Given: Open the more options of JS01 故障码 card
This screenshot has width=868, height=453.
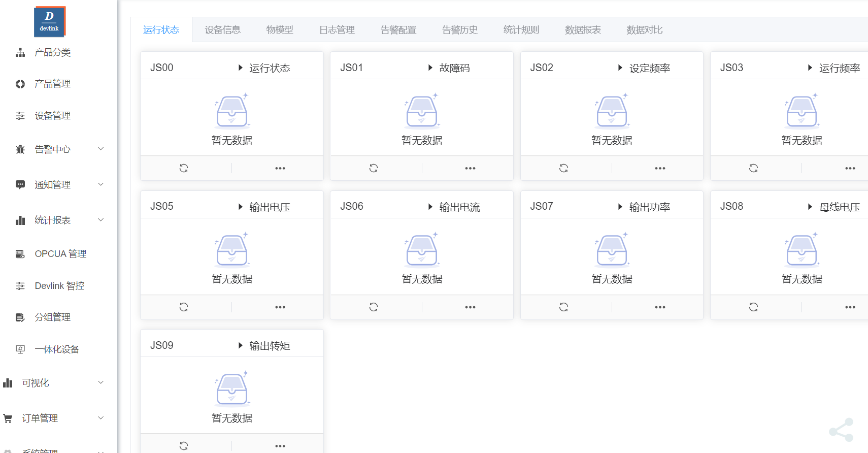Looking at the screenshot, I should tap(470, 168).
